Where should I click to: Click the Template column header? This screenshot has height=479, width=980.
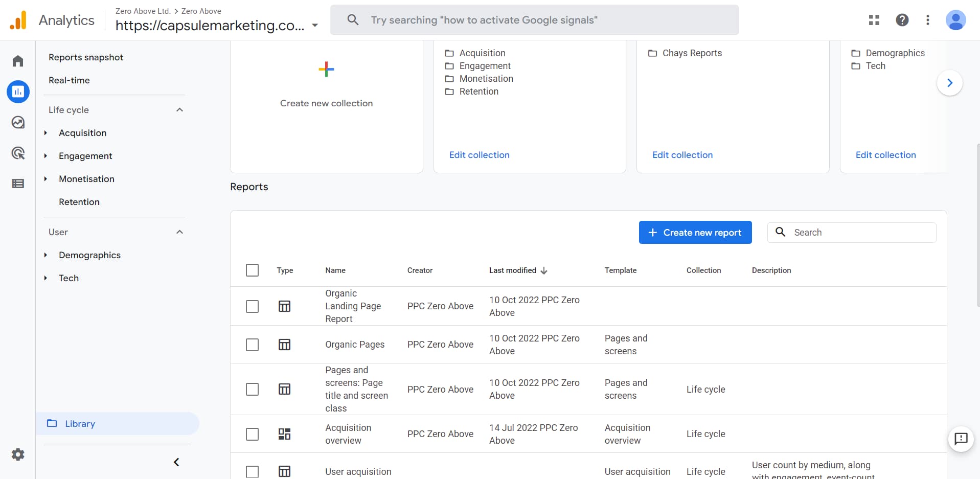pos(621,270)
